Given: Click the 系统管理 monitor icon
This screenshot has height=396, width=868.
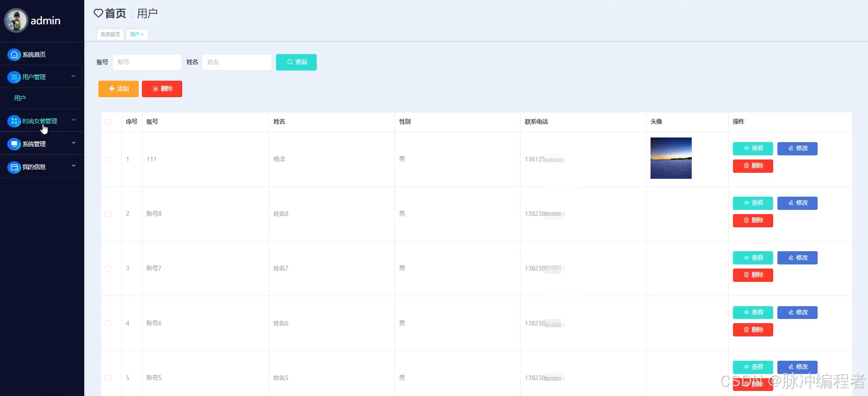Looking at the screenshot, I should [x=14, y=144].
